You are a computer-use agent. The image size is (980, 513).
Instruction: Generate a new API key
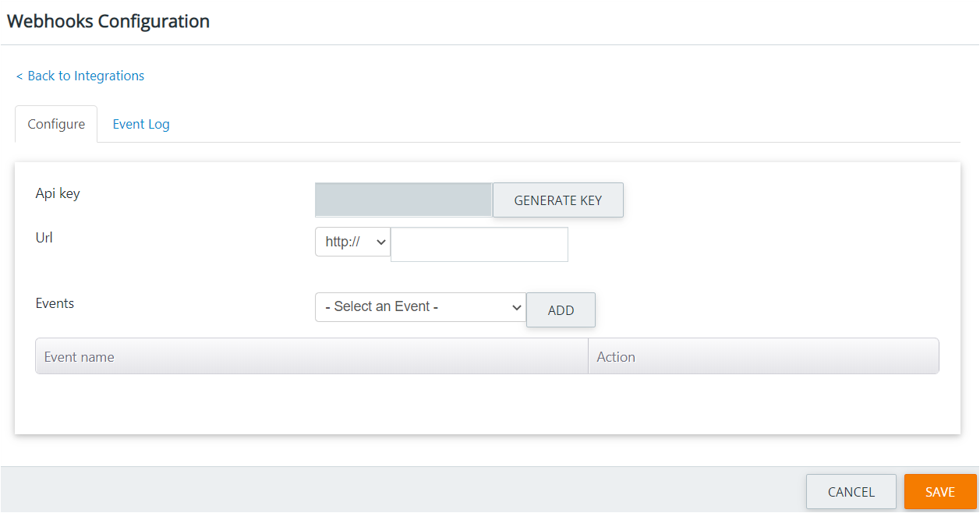pos(558,200)
